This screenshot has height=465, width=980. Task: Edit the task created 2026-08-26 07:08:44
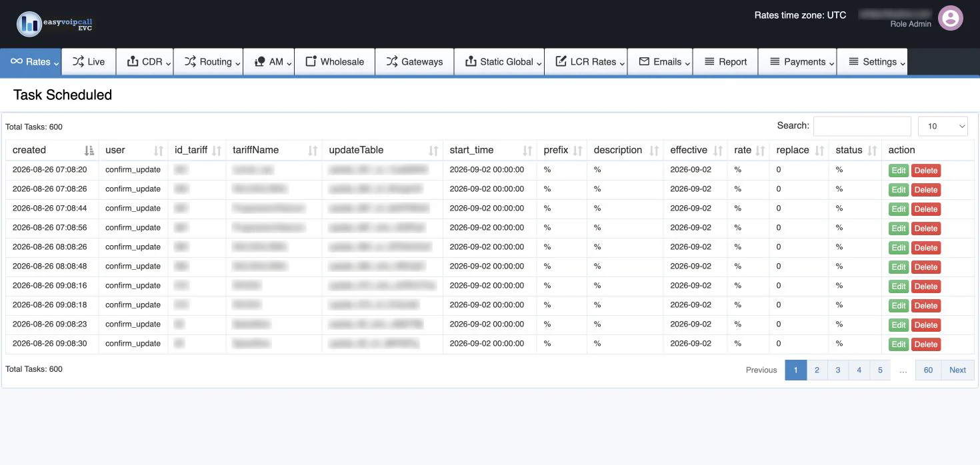coord(899,209)
